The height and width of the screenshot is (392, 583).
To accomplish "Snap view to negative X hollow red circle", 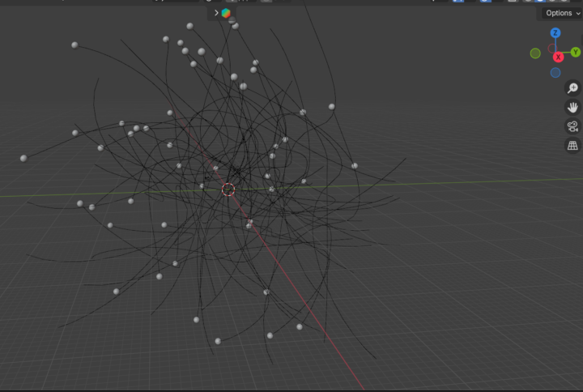I will pyautogui.click(x=552, y=48).
